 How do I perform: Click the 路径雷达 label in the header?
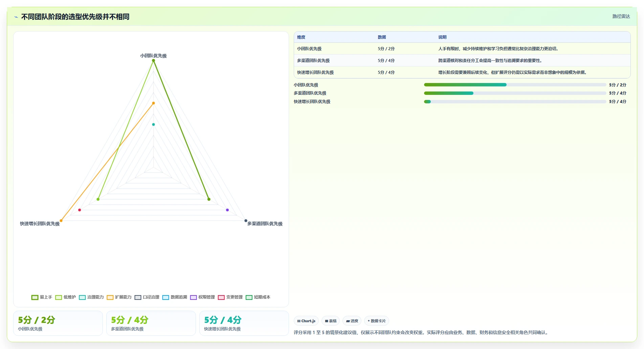pos(621,16)
